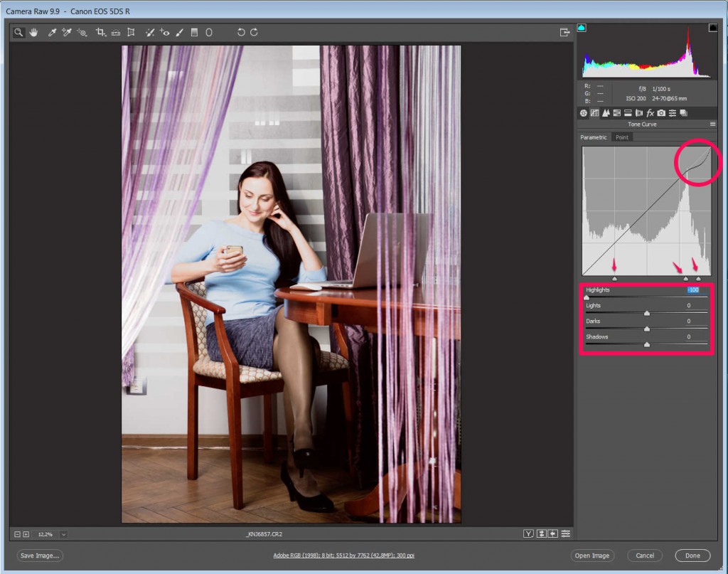Open the zoom level dropdown

coord(63,534)
